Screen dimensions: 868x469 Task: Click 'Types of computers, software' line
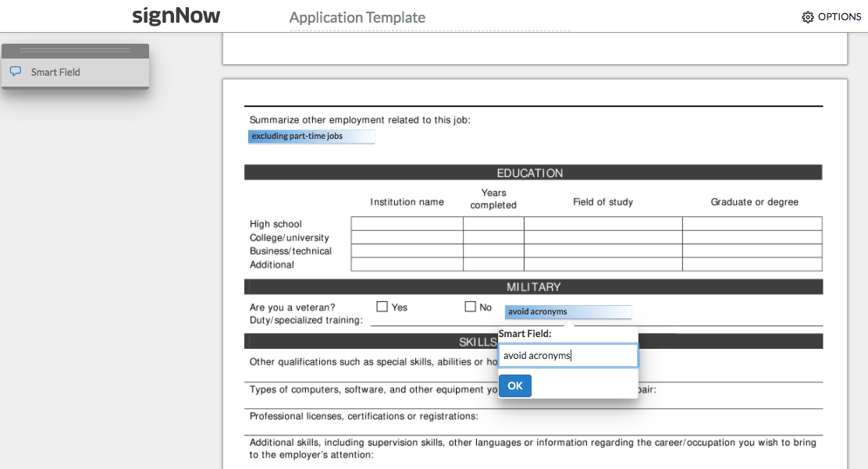(374, 390)
